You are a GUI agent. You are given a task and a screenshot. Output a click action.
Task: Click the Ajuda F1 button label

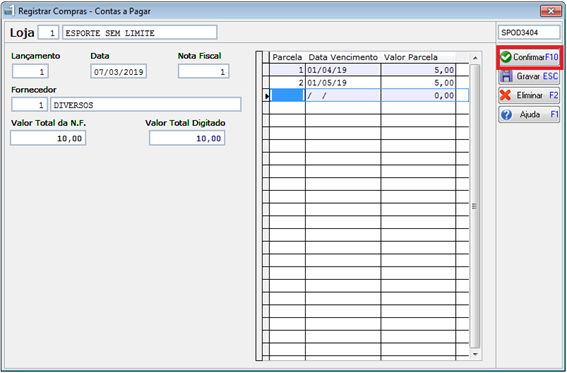(539, 115)
